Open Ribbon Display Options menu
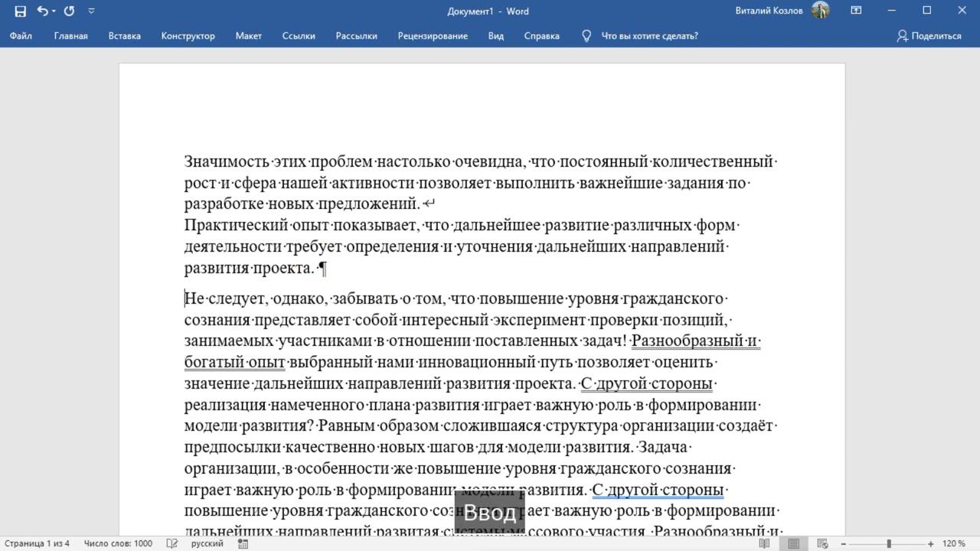This screenshot has width=980, height=551. pyautogui.click(x=856, y=11)
